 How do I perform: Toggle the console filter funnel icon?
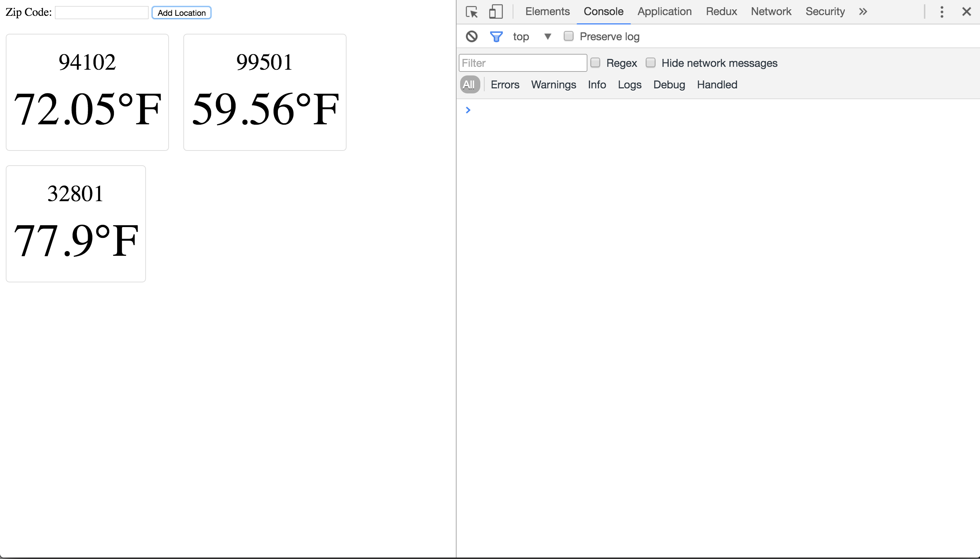tap(496, 37)
